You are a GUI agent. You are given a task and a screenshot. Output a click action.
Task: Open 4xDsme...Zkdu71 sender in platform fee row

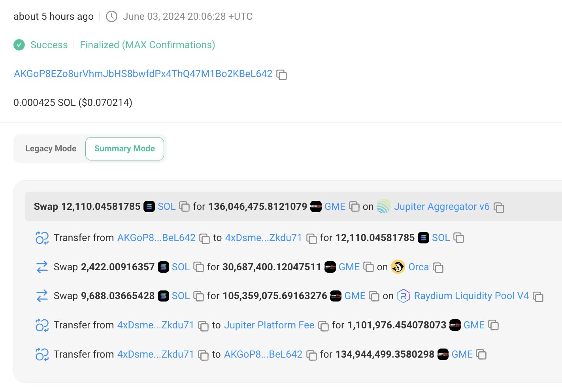[156, 325]
